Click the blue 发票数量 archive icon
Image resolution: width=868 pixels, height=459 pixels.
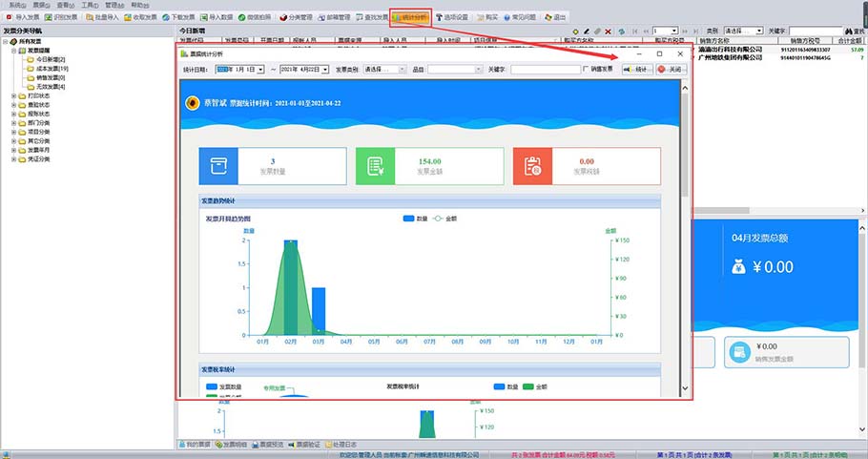[218, 166]
